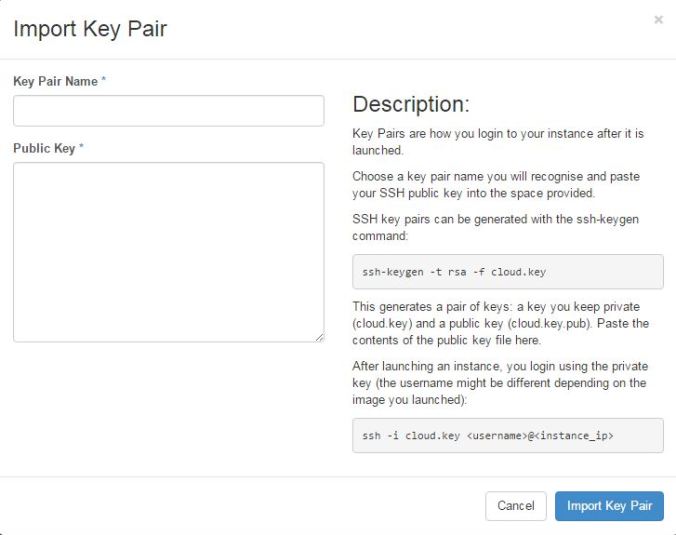Click the required asterisk beside Key Pair Name
This screenshot has width=676, height=535.
point(103,79)
